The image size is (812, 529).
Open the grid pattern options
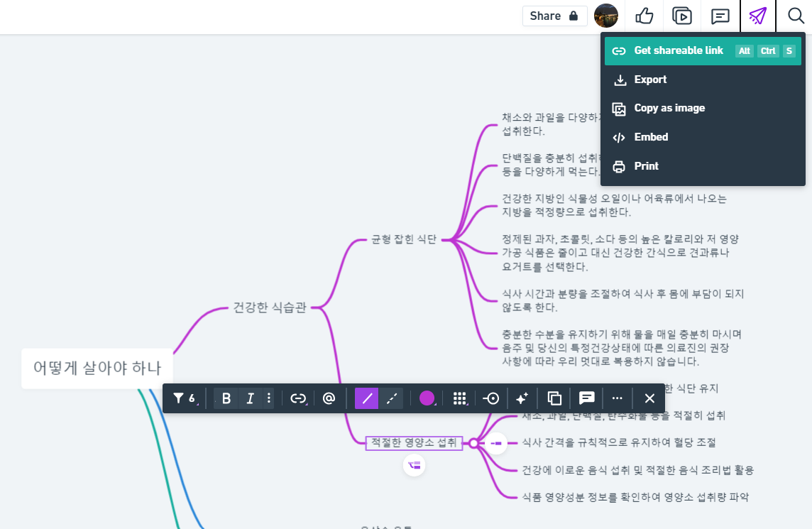(460, 398)
